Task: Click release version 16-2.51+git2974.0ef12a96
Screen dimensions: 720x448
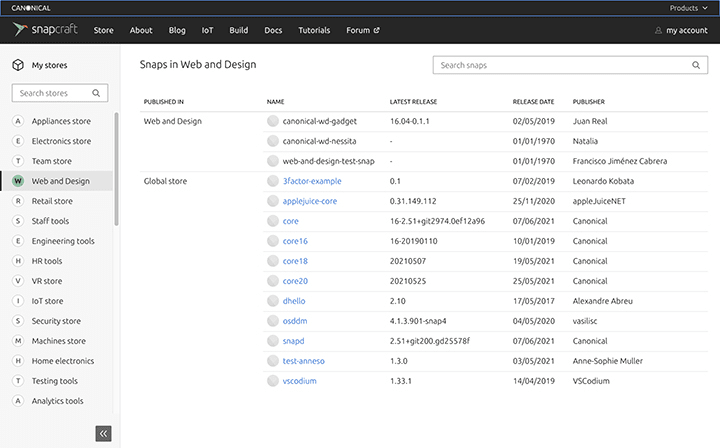Action: click(437, 221)
